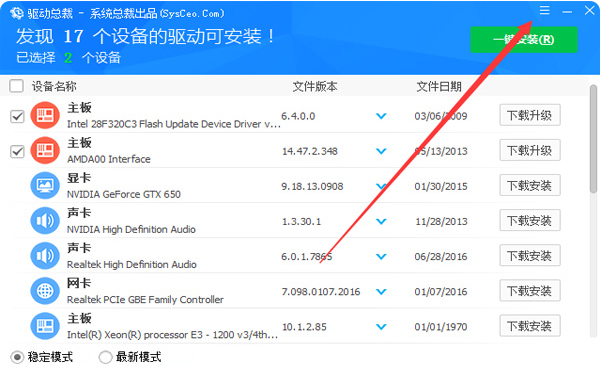Click the NVIDIA GeForce GTX 650 display icon
600x368 pixels.
pos(45,186)
